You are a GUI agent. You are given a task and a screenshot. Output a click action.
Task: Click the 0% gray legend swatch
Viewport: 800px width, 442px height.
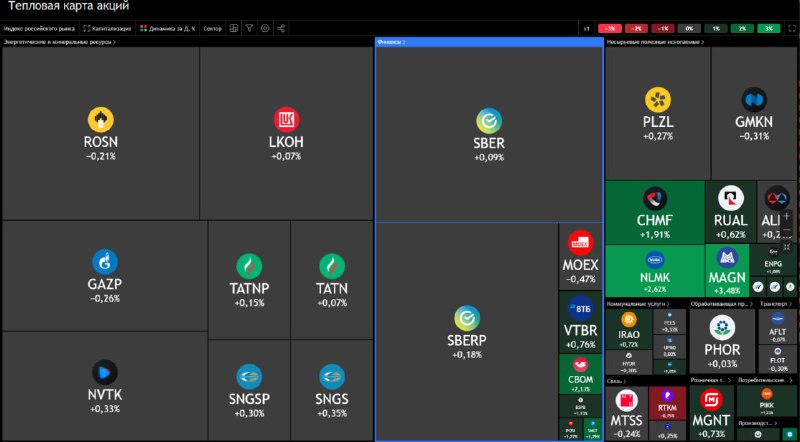pyautogui.click(x=689, y=29)
